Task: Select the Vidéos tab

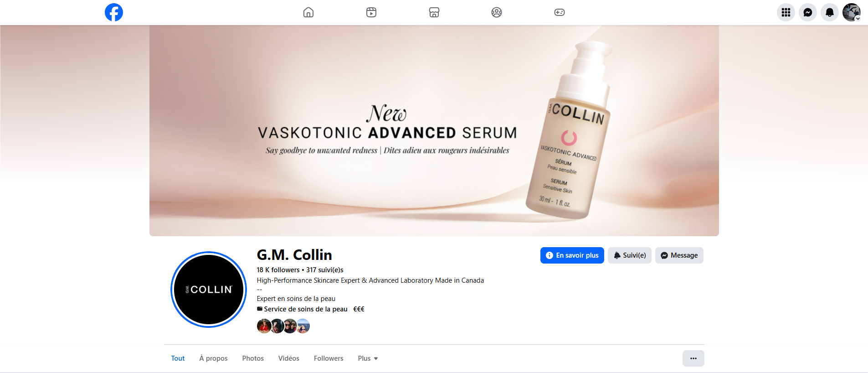Action: 289,358
